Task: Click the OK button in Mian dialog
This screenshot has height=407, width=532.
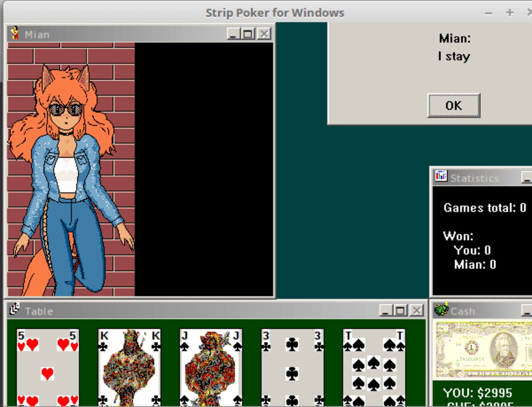Action: 454,106
